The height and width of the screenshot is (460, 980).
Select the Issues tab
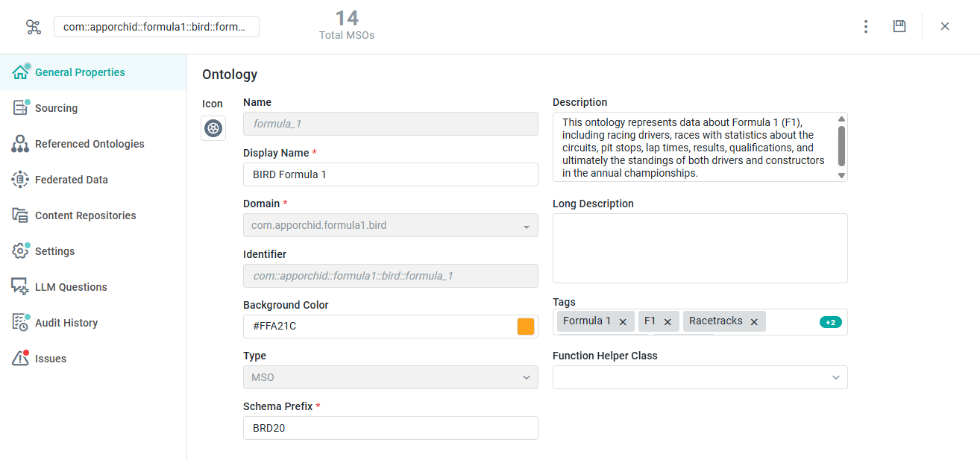point(50,359)
